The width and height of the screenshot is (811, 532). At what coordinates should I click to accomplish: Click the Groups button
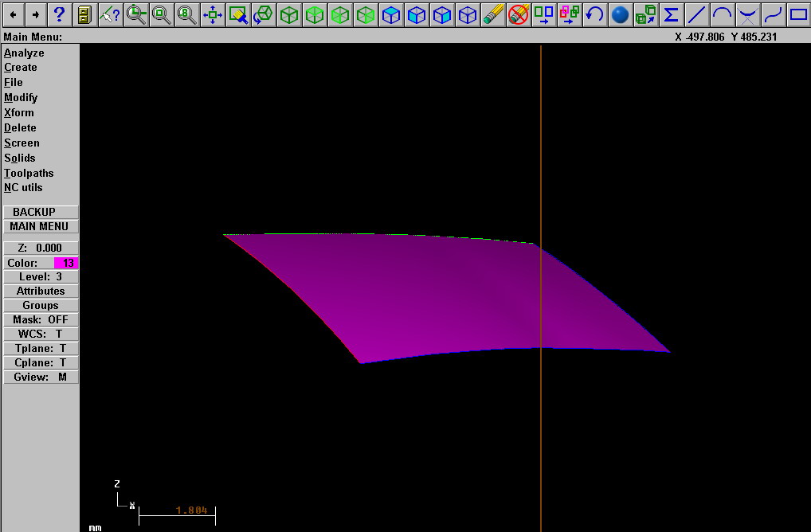pyautogui.click(x=41, y=306)
